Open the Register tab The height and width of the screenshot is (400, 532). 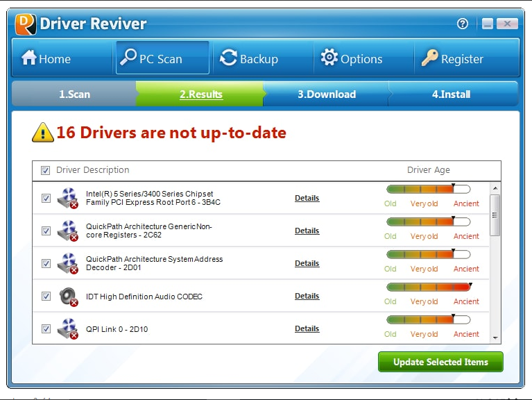point(467,58)
